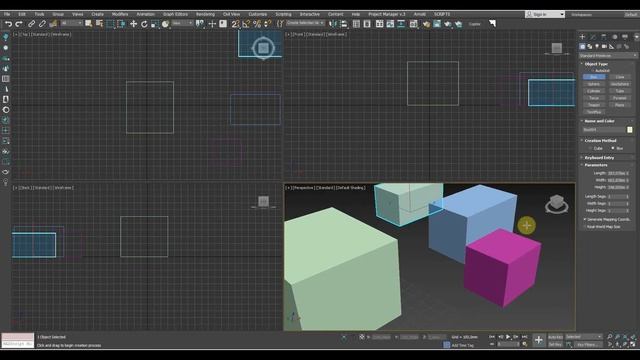
Task: Activate the Select and Move tool
Action: [133, 24]
